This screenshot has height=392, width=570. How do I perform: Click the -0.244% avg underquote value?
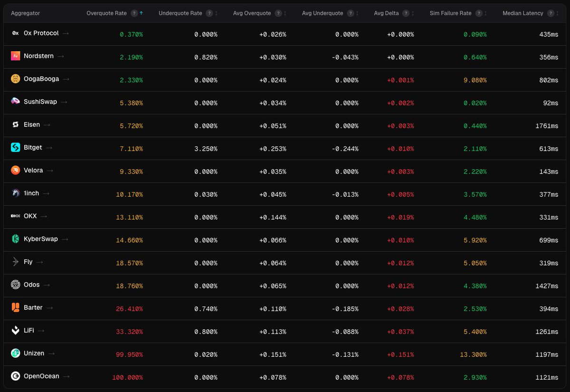pyautogui.click(x=345, y=149)
